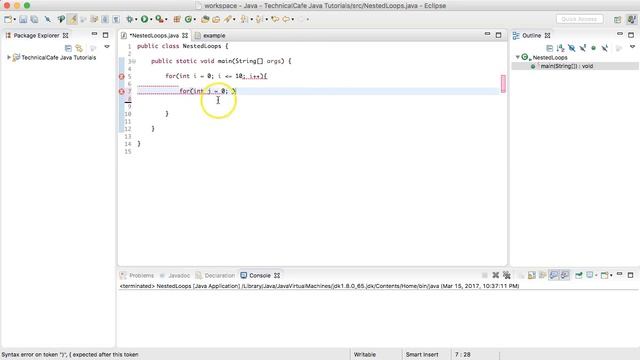The image size is (640, 360).
Task: Click Pin Console toolbar icon
Action: [579, 276]
